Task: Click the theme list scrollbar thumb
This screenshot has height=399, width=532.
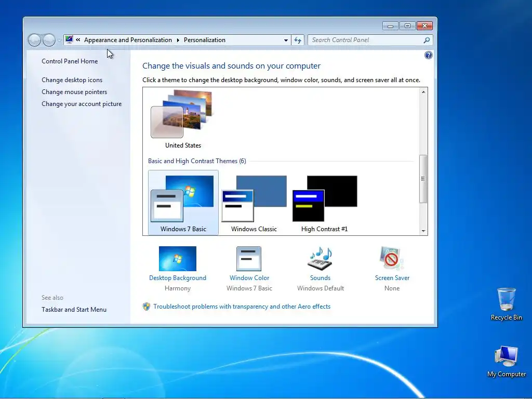Action: click(x=423, y=179)
